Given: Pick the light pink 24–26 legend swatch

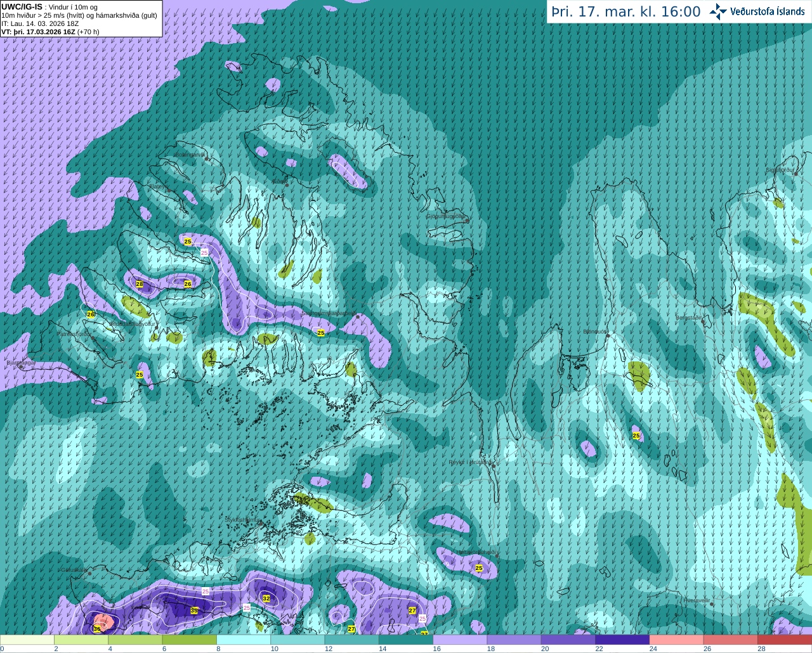Looking at the screenshot, I should click(677, 640).
